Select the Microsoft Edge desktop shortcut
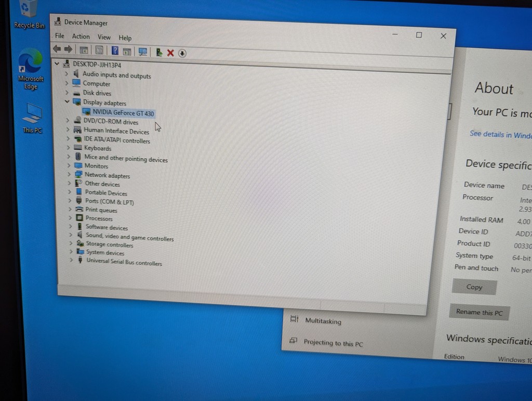 [31, 69]
